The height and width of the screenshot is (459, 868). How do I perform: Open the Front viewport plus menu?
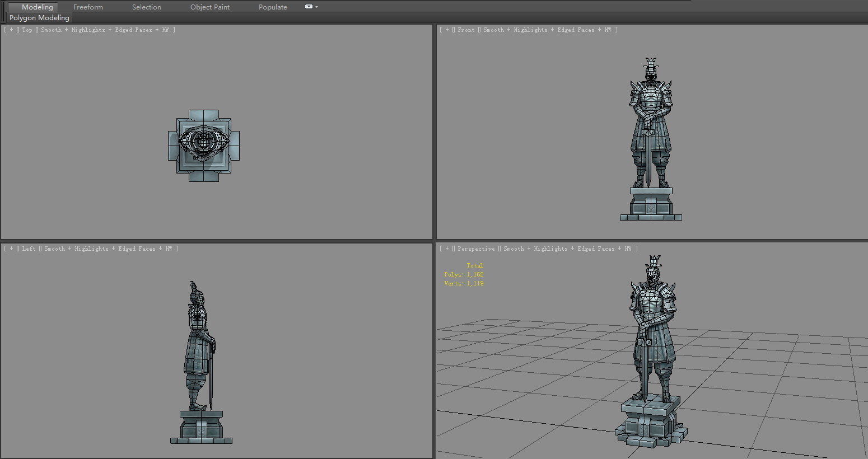tap(447, 30)
